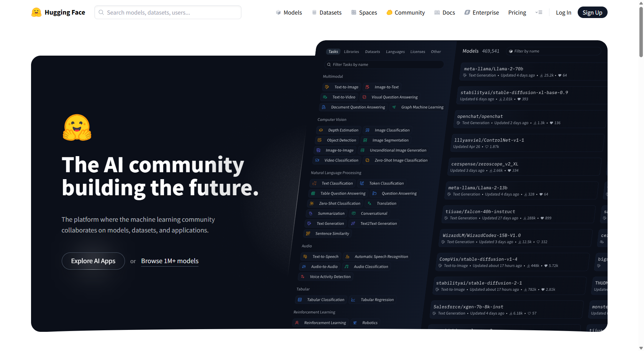644x351 pixels.
Task: Click the Text2Text Generation task label
Action: pyautogui.click(x=379, y=224)
